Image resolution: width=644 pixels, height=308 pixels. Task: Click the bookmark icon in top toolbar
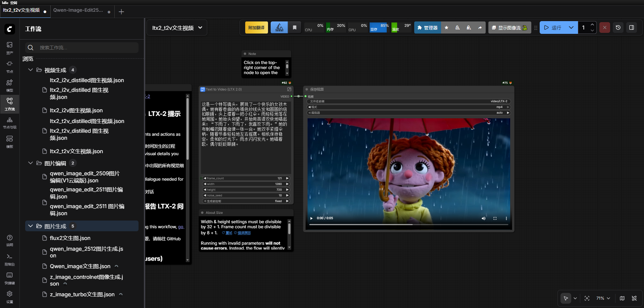tap(294, 27)
